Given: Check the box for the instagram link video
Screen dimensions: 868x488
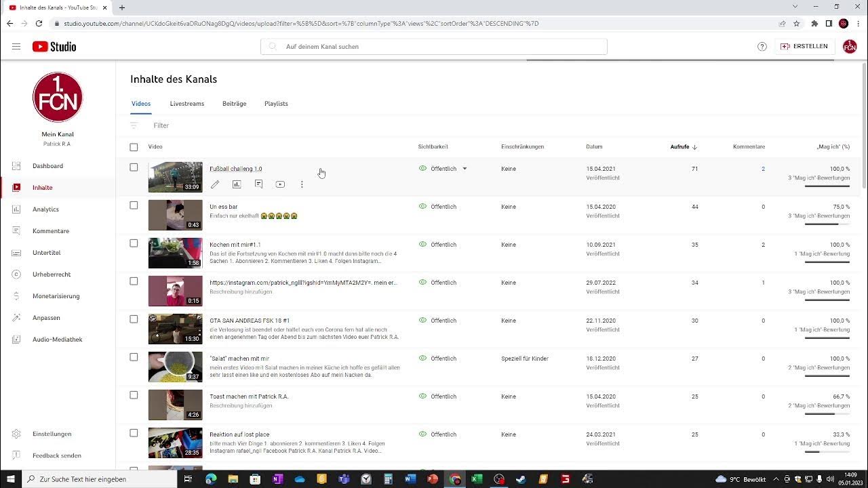Looking at the screenshot, I should [134, 281].
